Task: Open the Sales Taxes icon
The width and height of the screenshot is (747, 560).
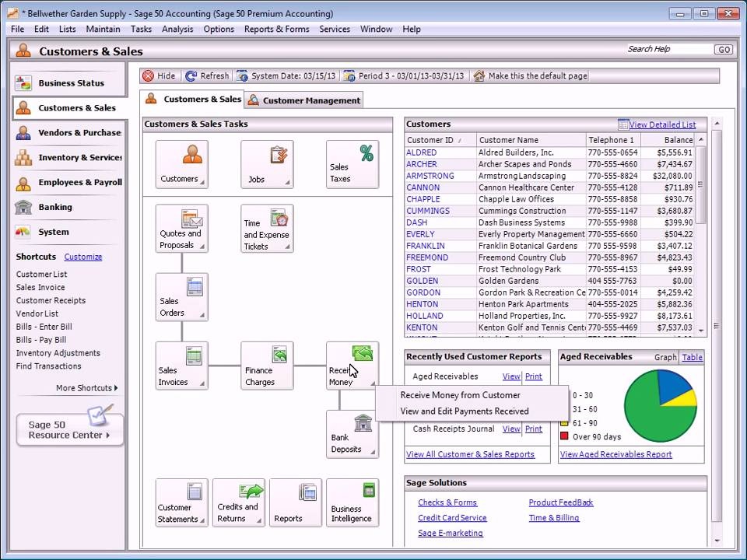Action: tap(352, 164)
